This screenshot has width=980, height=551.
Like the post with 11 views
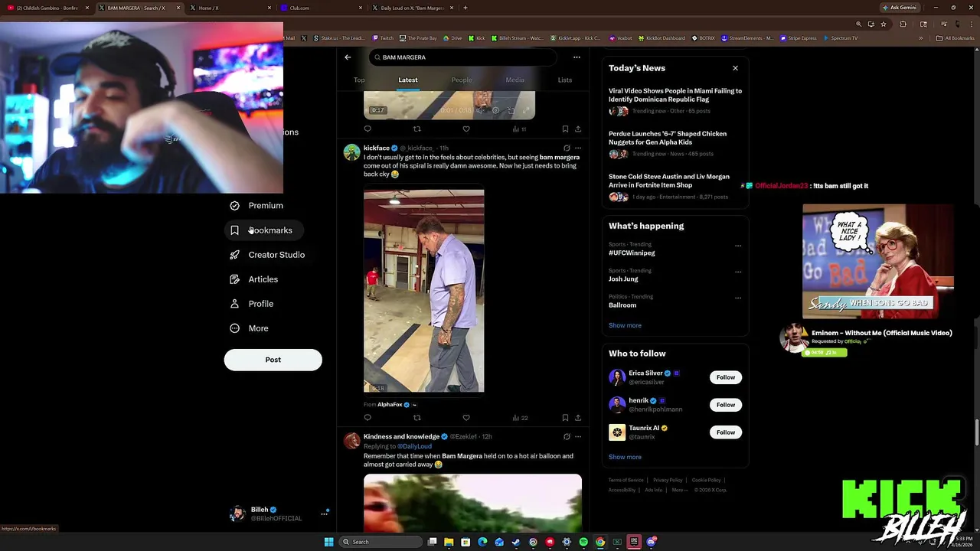coord(466,129)
